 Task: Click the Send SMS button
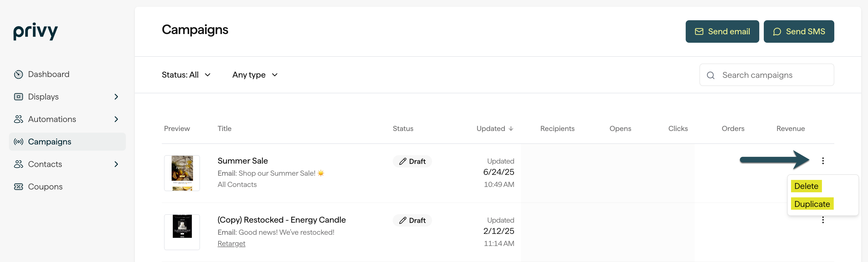coord(799,31)
